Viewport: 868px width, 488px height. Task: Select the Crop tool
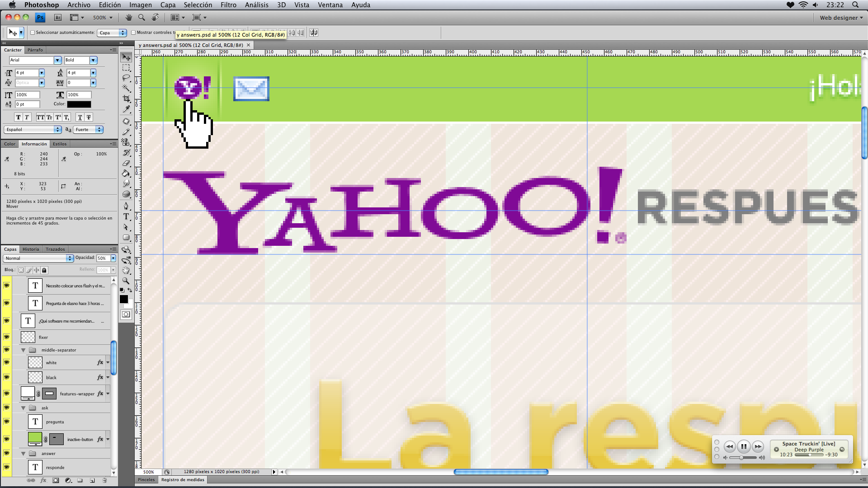coord(126,99)
